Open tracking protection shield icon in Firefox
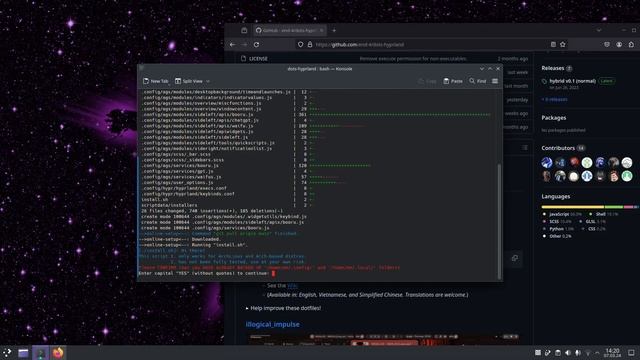This screenshot has height=360, width=640. point(300,44)
